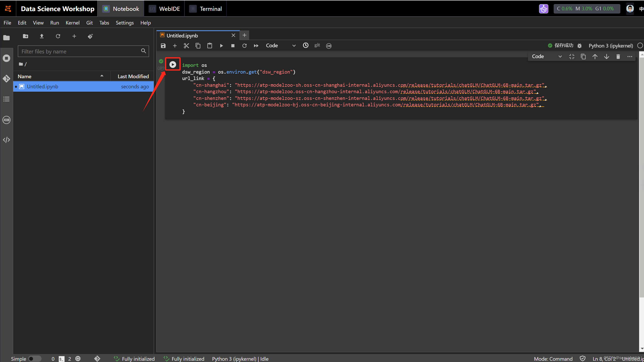Restart the kernel from the toolbar
644x362 pixels.
click(244, 46)
